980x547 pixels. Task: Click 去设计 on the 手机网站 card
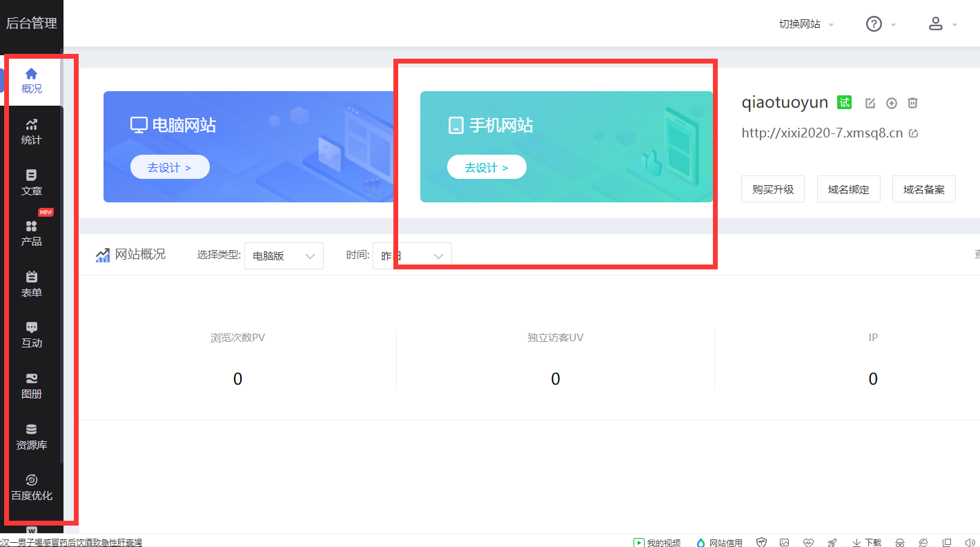tap(487, 166)
